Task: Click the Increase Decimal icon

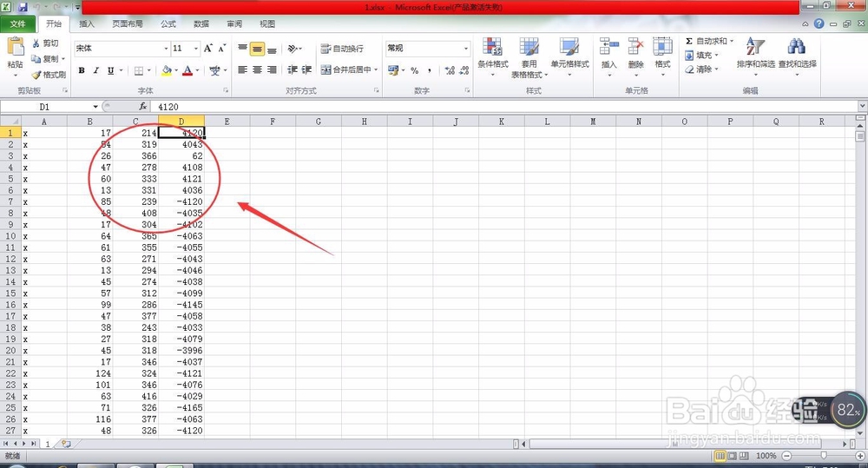Action: pos(450,70)
